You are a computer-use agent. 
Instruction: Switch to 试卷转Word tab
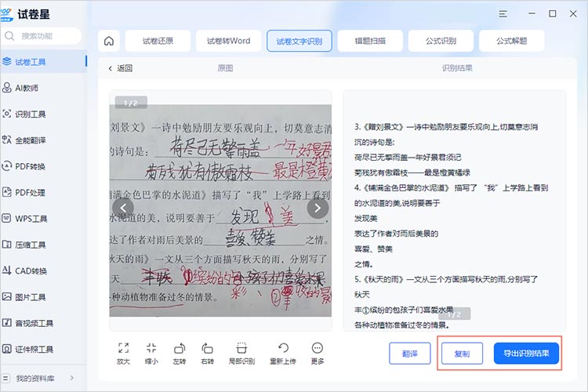228,41
